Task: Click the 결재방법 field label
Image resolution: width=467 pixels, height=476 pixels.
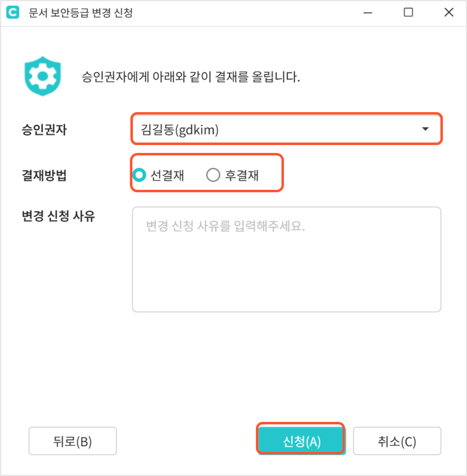Action: click(x=44, y=176)
